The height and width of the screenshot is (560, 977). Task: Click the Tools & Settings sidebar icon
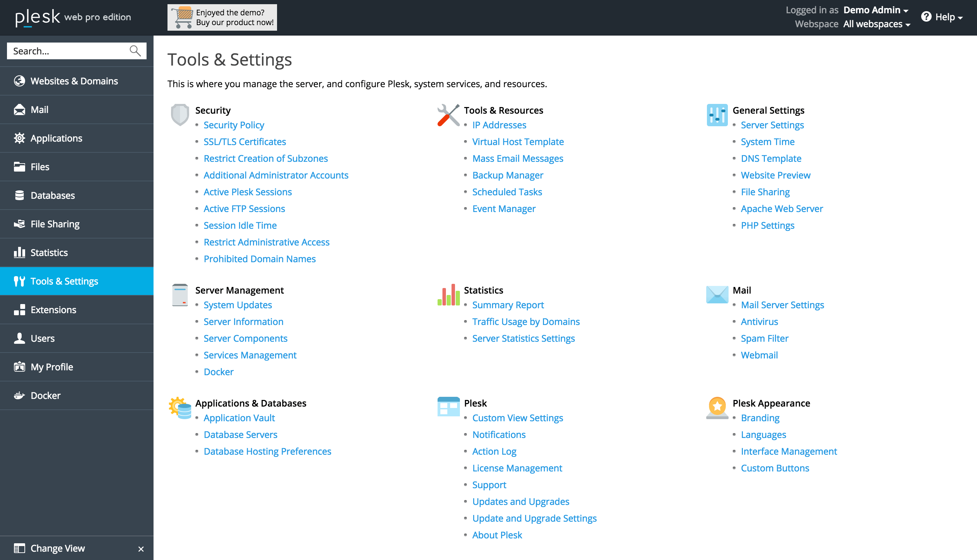pyautogui.click(x=19, y=280)
